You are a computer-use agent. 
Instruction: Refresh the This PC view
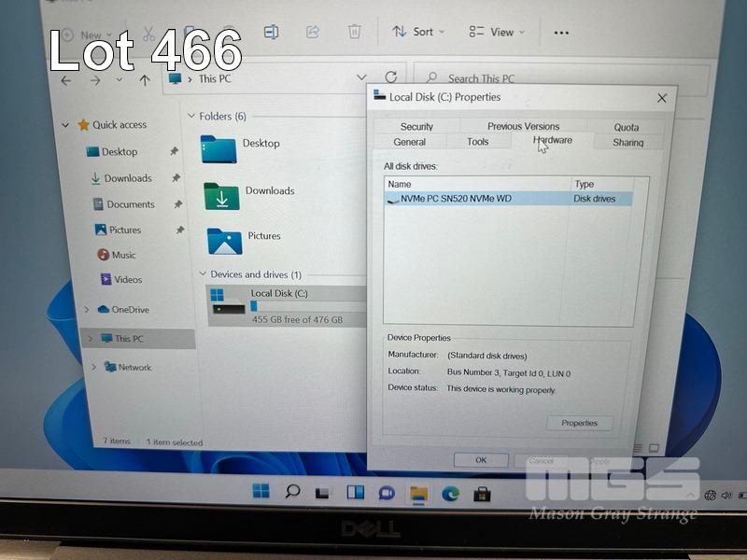pyautogui.click(x=390, y=77)
